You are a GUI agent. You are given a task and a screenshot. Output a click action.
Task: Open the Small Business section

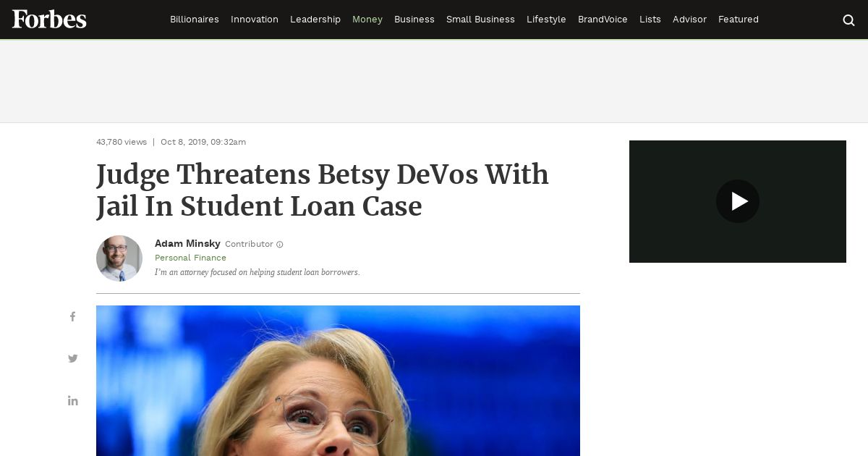coord(480,20)
